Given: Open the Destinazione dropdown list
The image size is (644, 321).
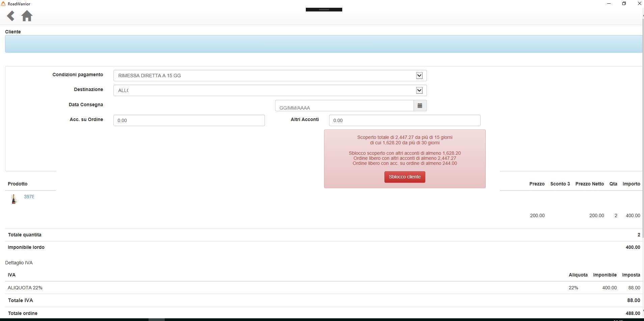Looking at the screenshot, I should [x=419, y=90].
